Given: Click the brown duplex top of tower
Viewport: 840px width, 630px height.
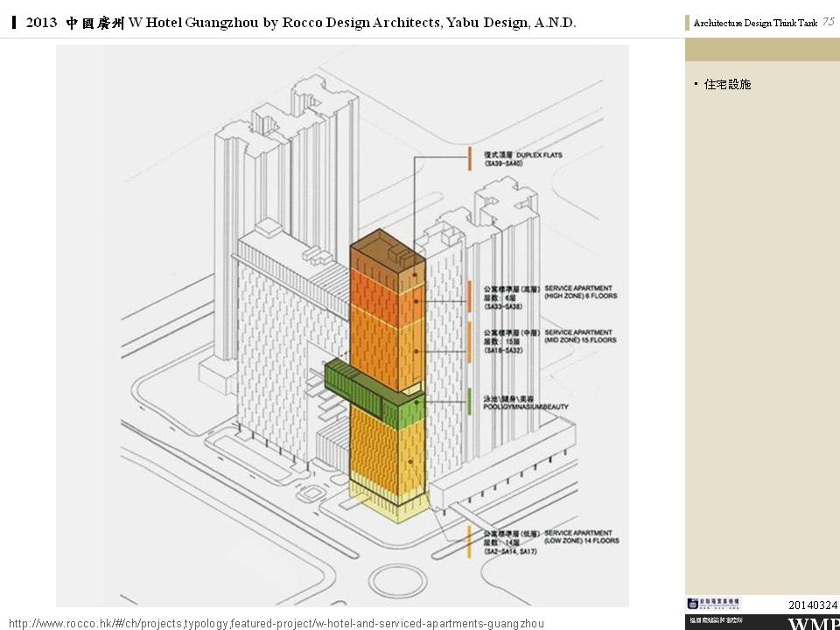Looking at the screenshot, I should pyautogui.click(x=385, y=252).
